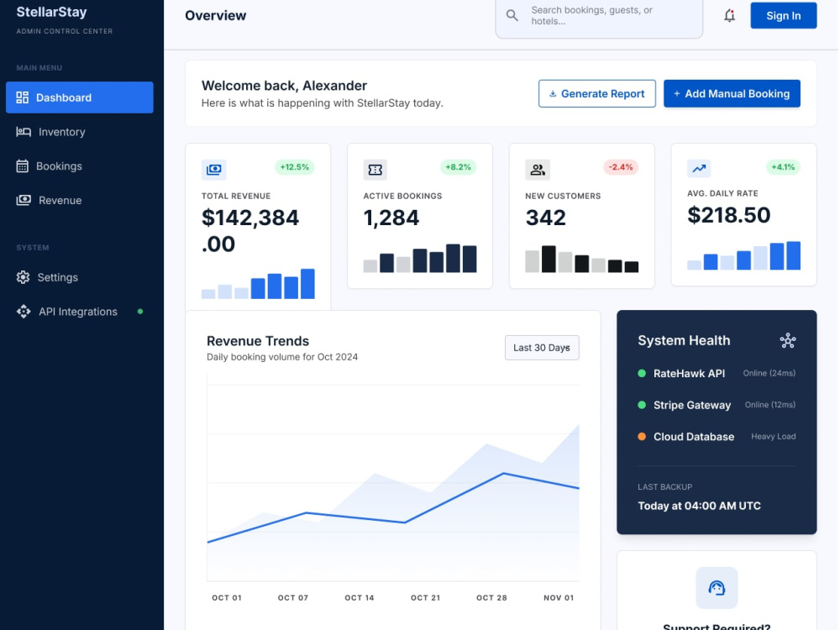Open Settings from the System menu
The image size is (840, 630).
[x=79, y=277]
